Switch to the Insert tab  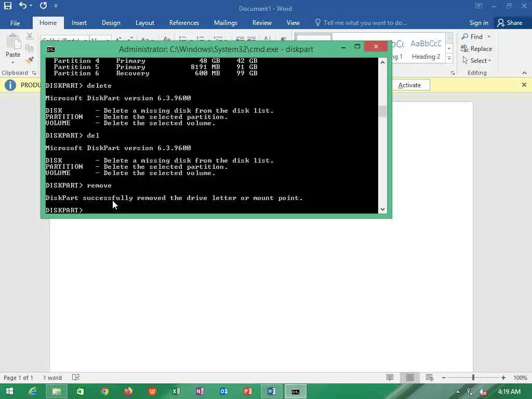click(x=79, y=23)
